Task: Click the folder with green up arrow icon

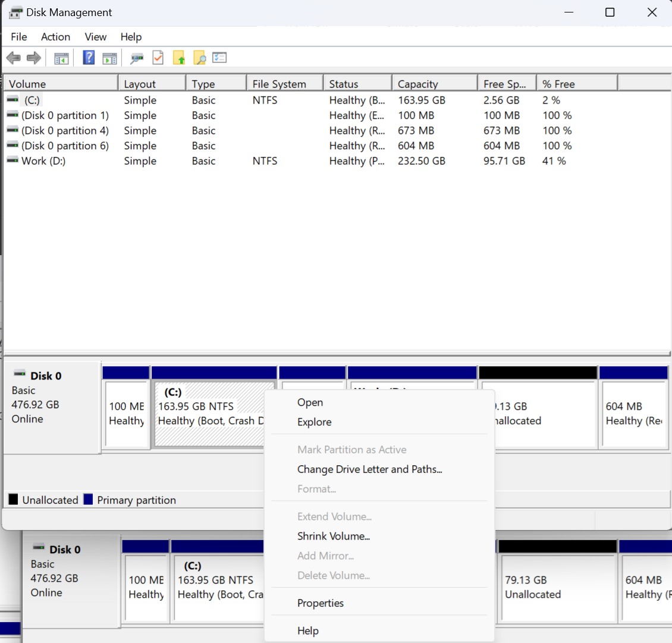Action: coord(179,58)
